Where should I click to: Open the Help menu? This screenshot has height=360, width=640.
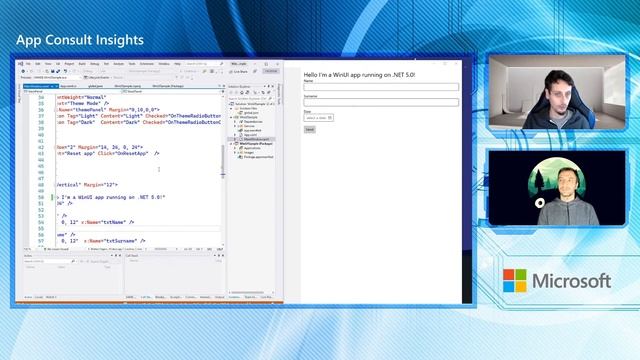[177, 64]
